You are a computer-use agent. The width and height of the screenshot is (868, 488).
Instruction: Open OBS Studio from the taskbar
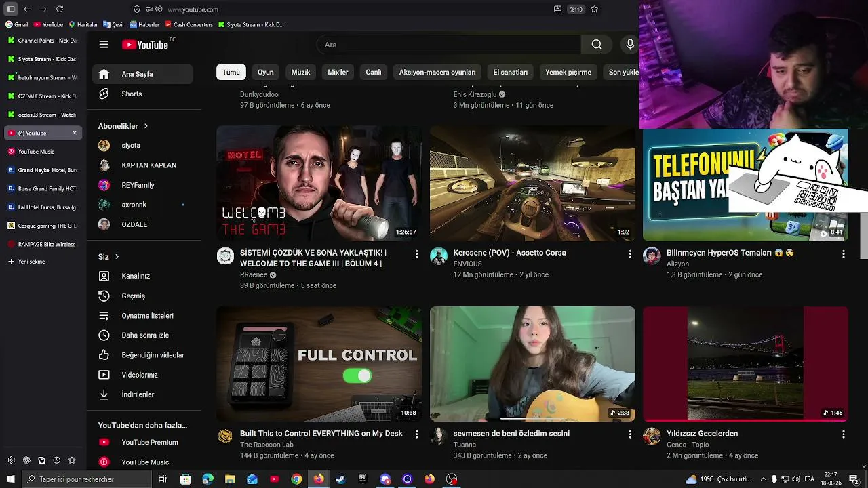coord(452,479)
